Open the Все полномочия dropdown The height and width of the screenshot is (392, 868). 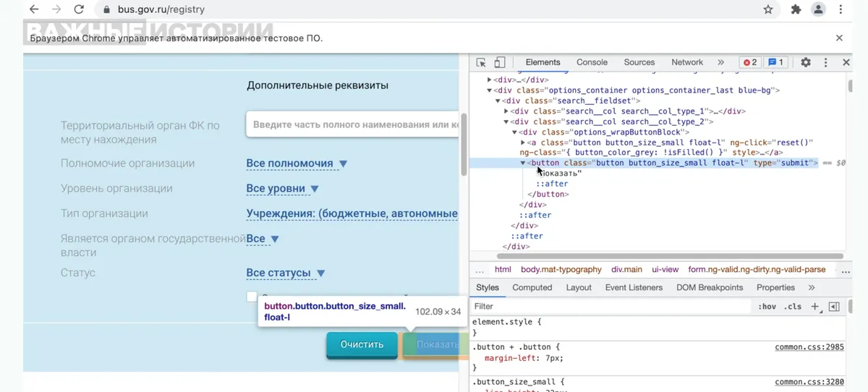297,163
